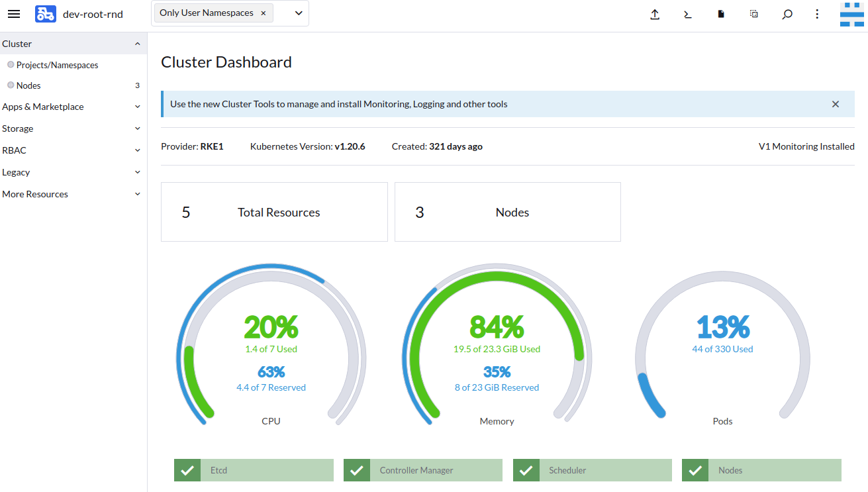Screen dimensions: 868x492
Task: Select the Storage menu heading
Action: tap(18, 128)
